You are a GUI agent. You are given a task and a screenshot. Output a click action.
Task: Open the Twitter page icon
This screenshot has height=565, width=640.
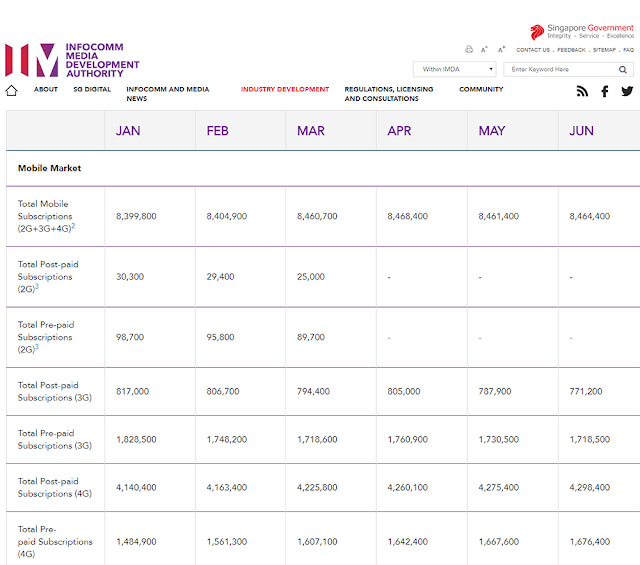coord(627,91)
